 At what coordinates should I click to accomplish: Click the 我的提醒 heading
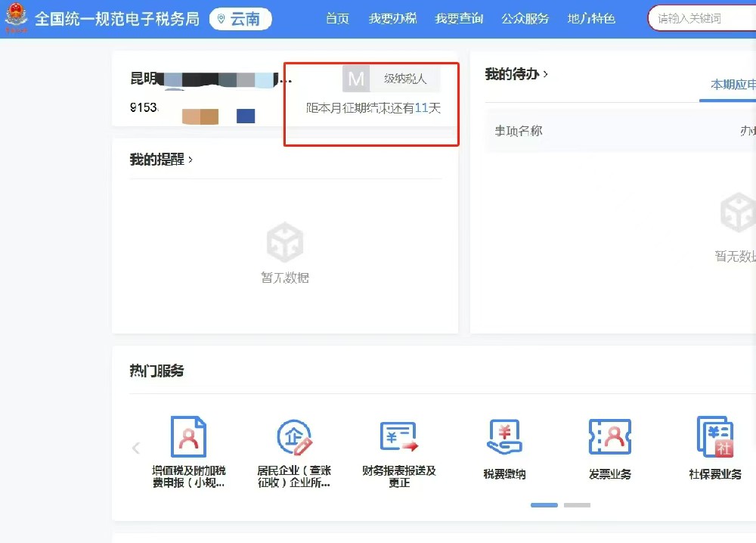(157, 160)
